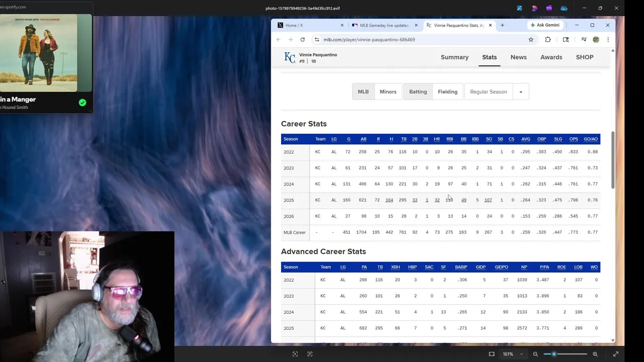
Task: Click the Designer icon in Photos title bar
Action: point(534,8)
